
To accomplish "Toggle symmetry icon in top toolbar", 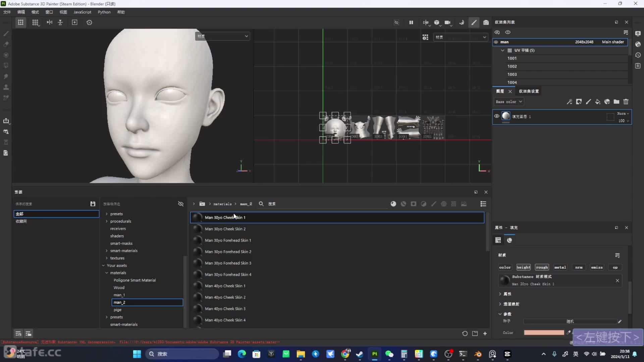I will pos(49,22).
